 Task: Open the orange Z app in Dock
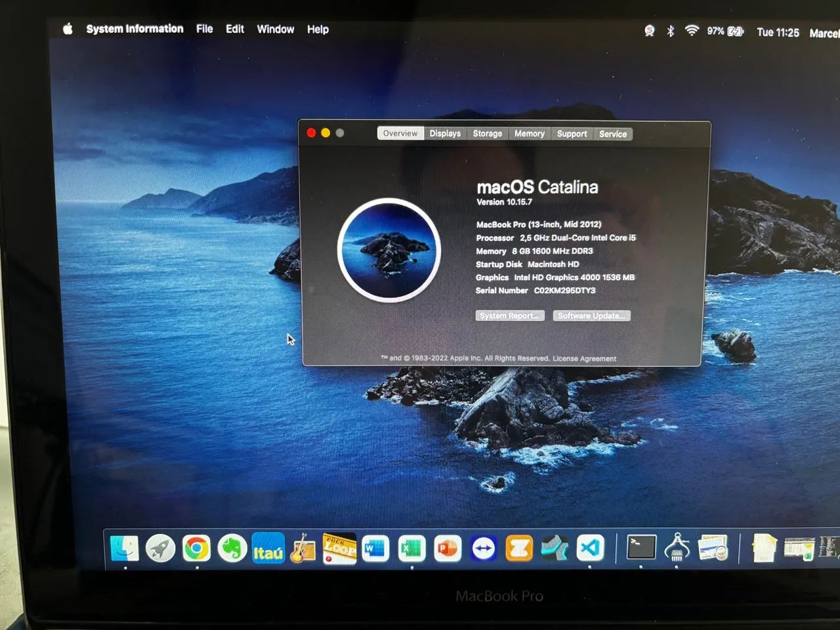(519, 549)
